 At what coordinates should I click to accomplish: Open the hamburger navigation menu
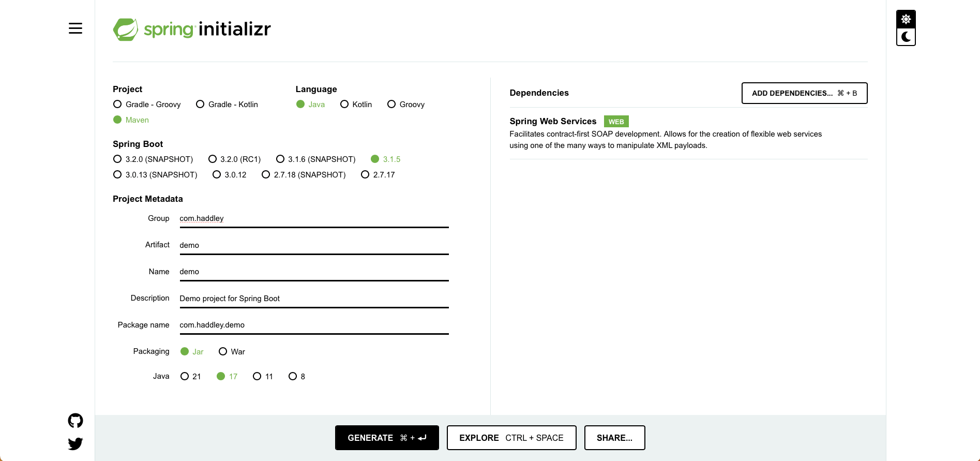coord(76,28)
